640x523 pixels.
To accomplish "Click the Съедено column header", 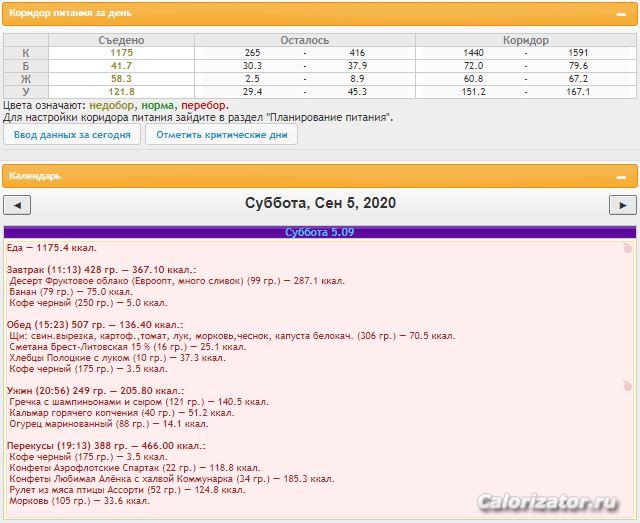I will pos(121,40).
